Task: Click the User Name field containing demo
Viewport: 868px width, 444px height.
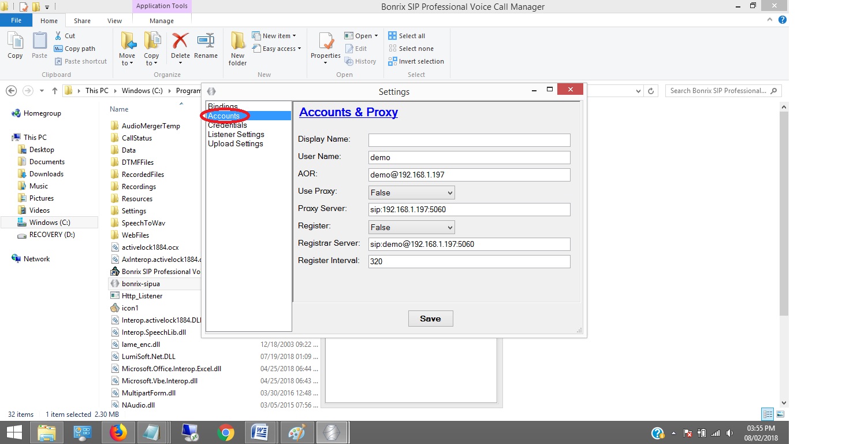Action: click(x=469, y=157)
